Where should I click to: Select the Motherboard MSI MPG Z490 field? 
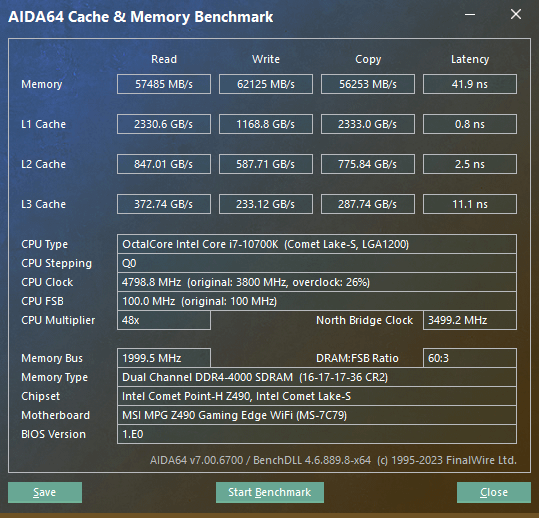(317, 415)
